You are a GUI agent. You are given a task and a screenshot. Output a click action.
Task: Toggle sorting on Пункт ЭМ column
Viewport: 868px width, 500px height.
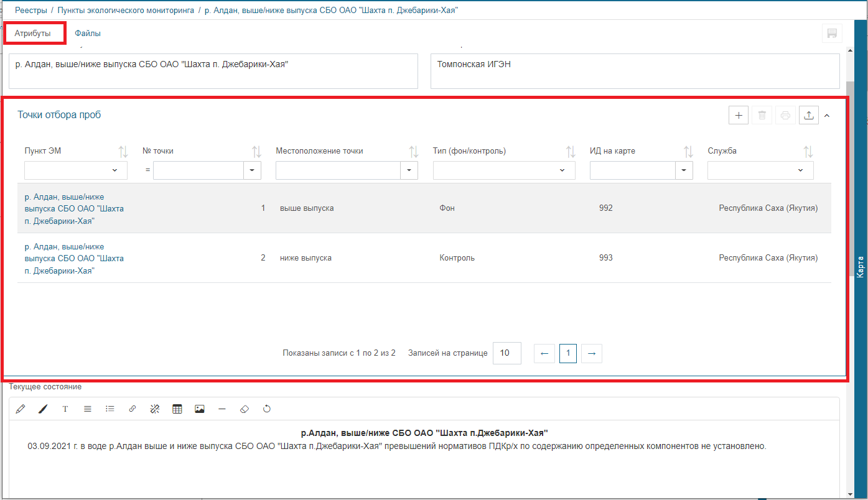123,151
